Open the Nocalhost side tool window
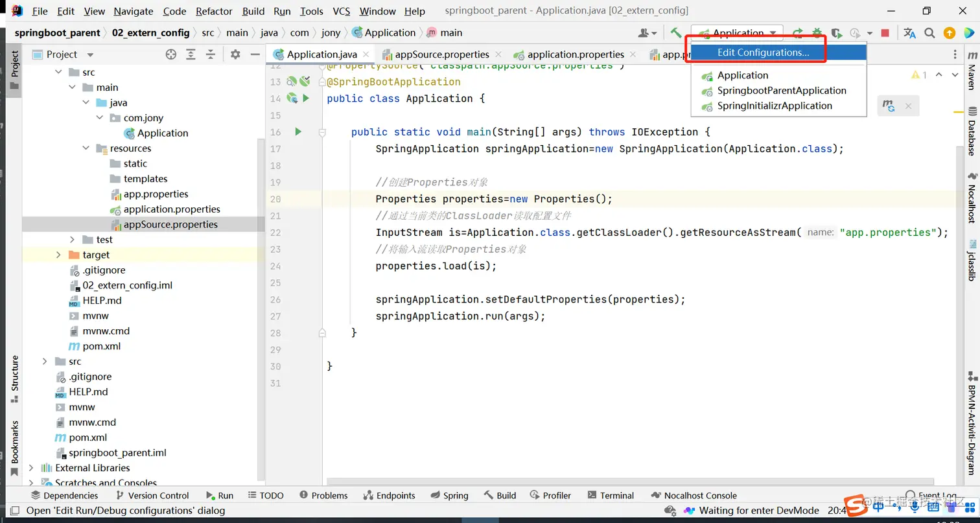980x523 pixels. tap(972, 198)
